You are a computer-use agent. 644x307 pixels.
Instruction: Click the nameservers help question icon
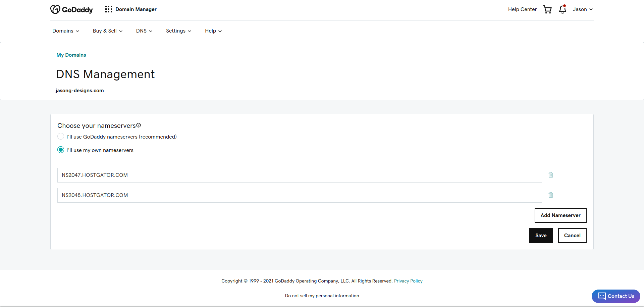click(x=139, y=125)
